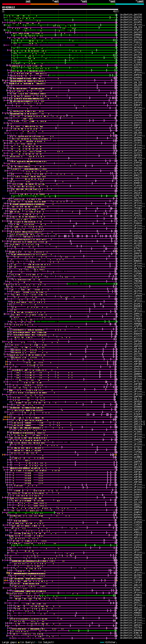Open the UniRef100_Q9FZA2 entry
The width and height of the screenshot is (146, 644).
point(131,151)
